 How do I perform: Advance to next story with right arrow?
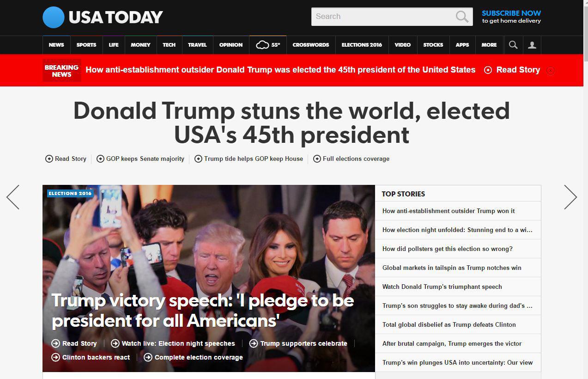coord(570,197)
